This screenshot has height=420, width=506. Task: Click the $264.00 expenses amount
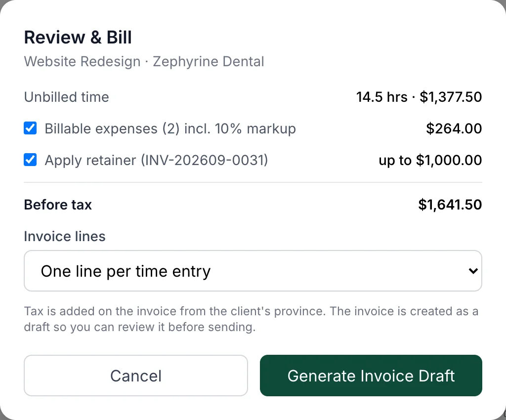454,128
